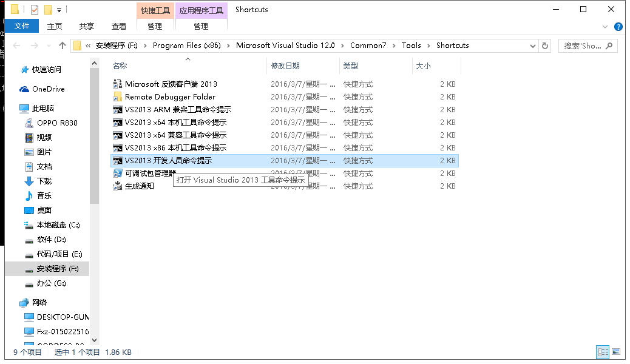Select 可调试包管理器 shortcut icon

click(x=117, y=173)
